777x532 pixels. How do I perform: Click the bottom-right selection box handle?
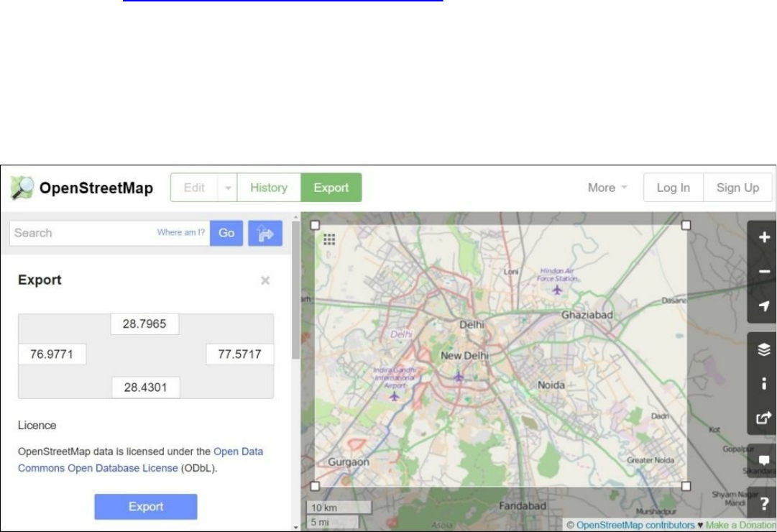(686, 487)
